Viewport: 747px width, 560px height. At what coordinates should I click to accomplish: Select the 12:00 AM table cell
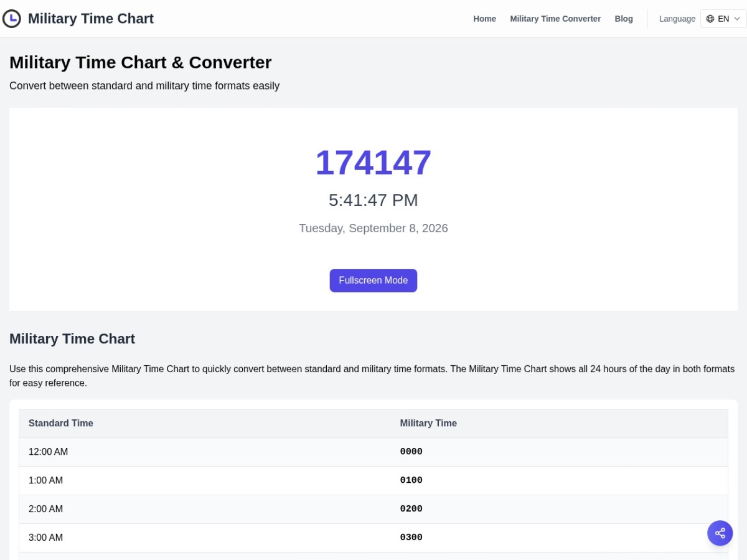205,452
